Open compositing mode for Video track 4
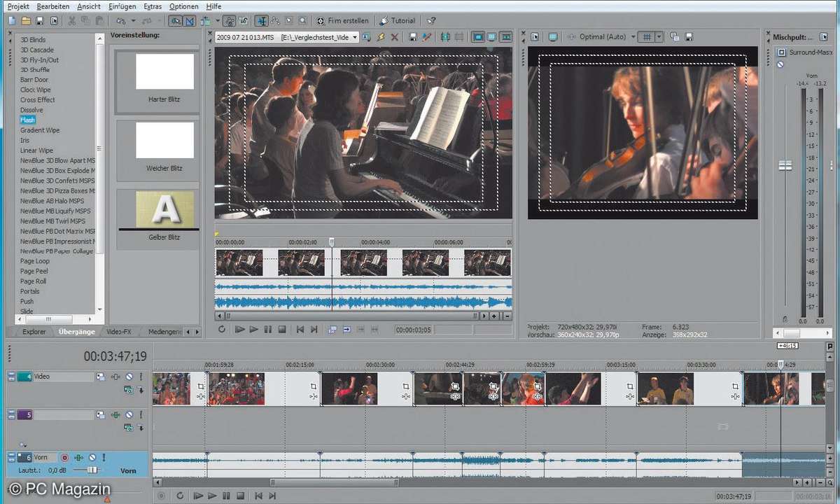 (129, 389)
